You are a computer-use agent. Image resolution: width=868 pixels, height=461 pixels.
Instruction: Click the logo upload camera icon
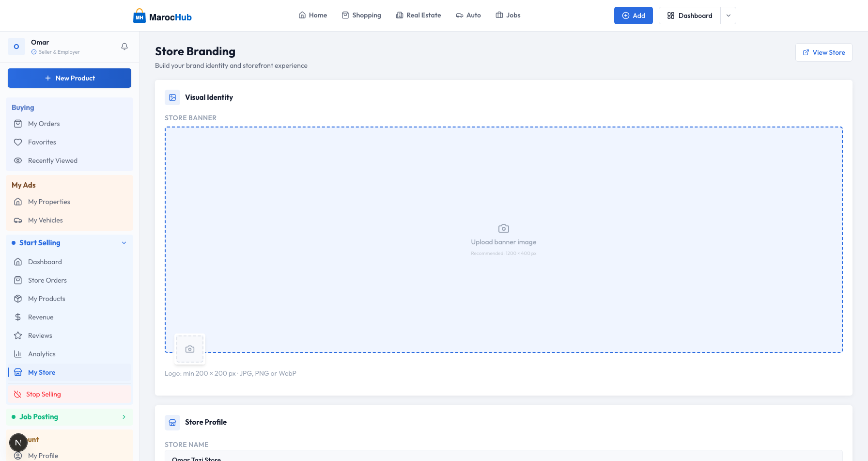[189, 349]
